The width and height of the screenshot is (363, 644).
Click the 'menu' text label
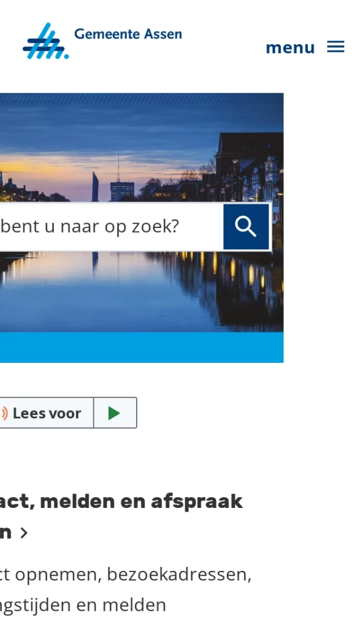pos(290,48)
